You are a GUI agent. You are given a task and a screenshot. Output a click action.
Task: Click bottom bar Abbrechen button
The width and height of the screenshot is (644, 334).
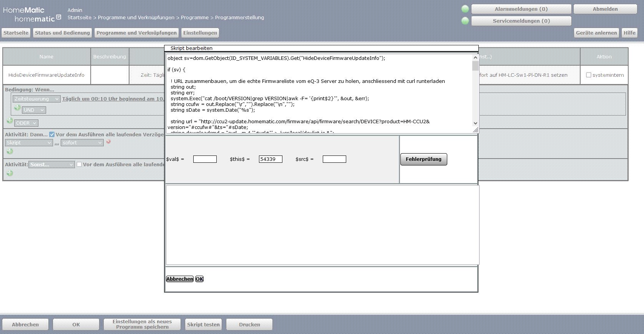point(25,324)
